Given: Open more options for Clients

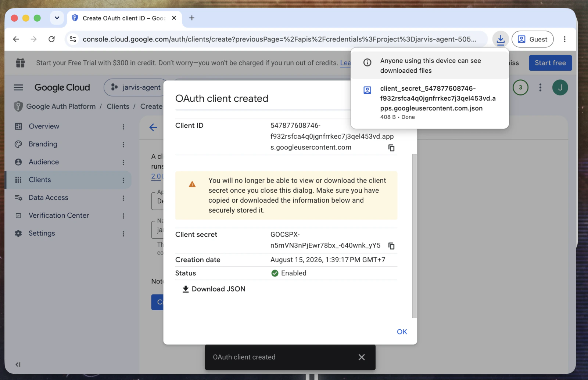Looking at the screenshot, I should point(123,180).
